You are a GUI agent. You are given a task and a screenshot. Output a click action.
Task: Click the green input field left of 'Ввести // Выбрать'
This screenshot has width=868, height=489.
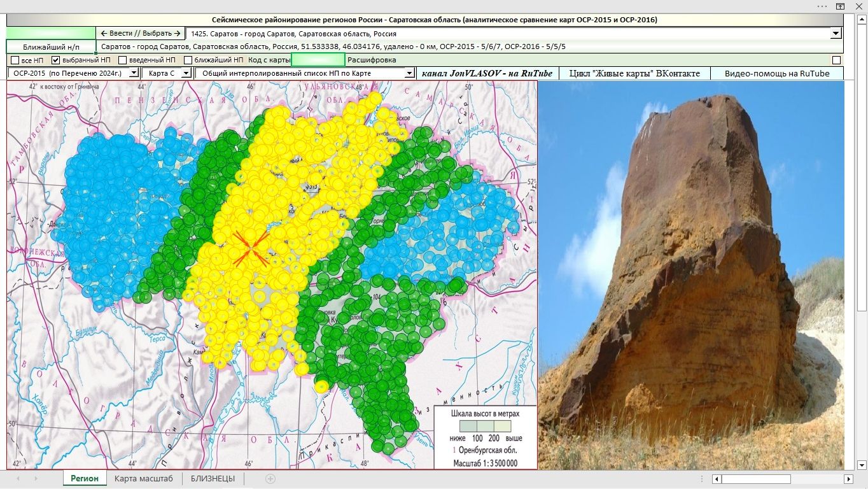coord(51,33)
